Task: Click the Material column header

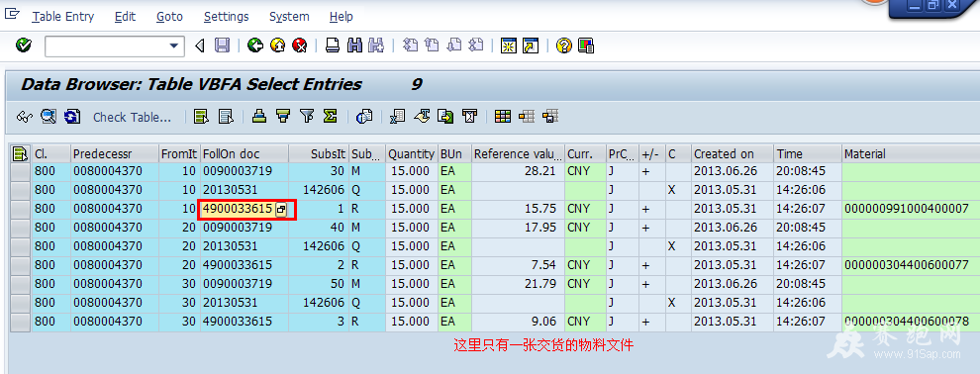Action: pos(911,153)
